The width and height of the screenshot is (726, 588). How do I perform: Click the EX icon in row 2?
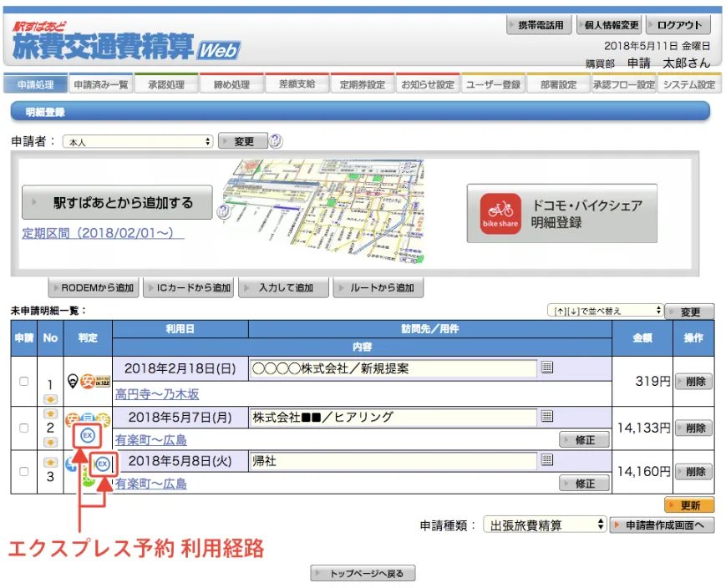88,436
